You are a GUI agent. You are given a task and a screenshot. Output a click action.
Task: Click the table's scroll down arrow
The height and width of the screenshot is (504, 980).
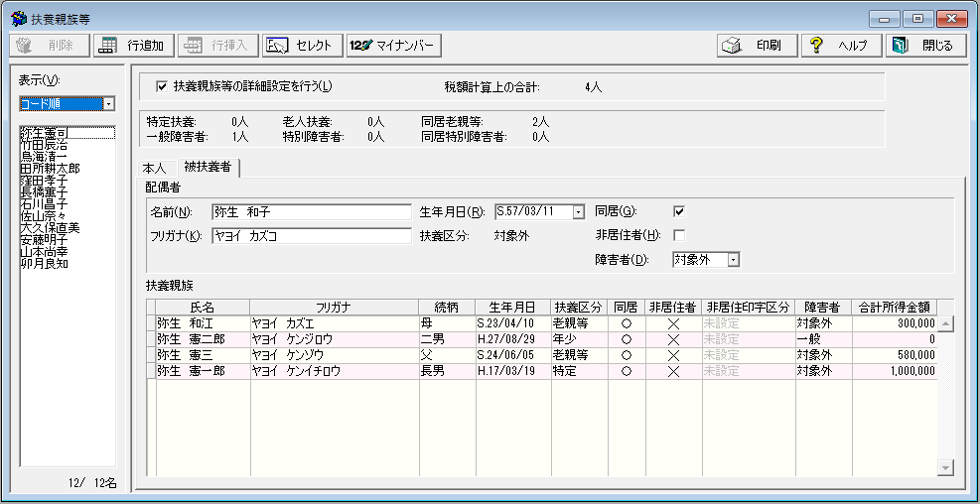(x=945, y=467)
